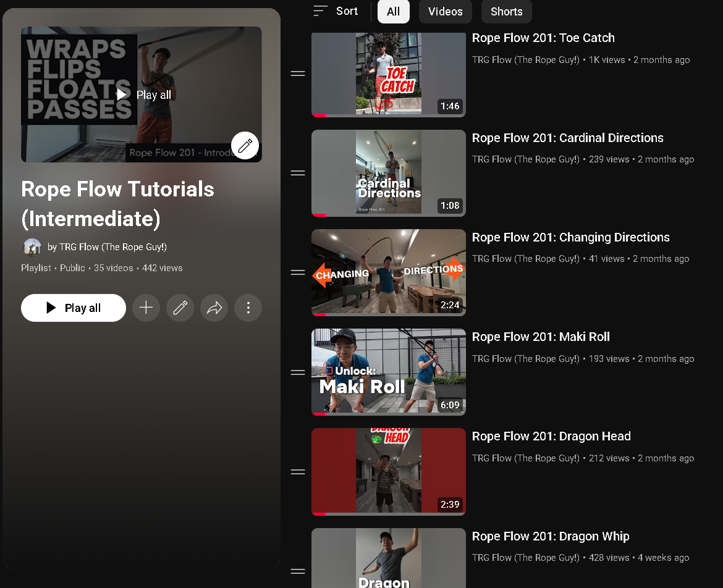723x588 pixels.
Task: Click drag handle beside Cardinal Directions video
Action: pos(298,174)
